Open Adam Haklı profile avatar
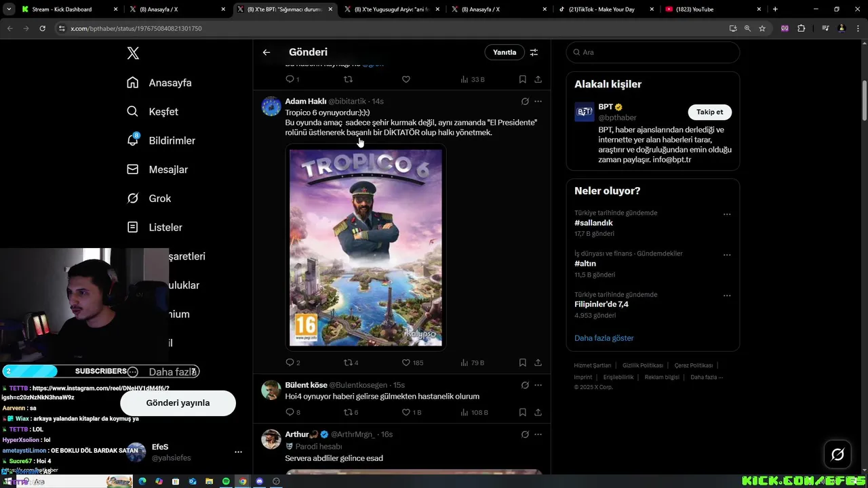Image resolution: width=868 pixels, height=488 pixels. tap(271, 106)
